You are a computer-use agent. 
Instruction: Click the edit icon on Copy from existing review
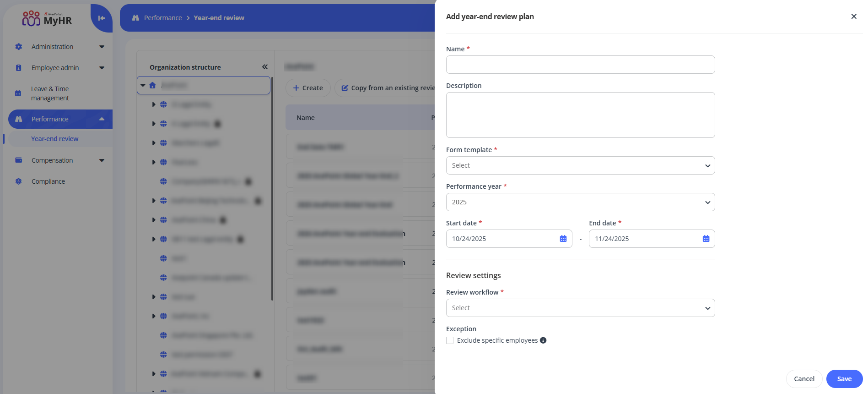[x=345, y=88]
